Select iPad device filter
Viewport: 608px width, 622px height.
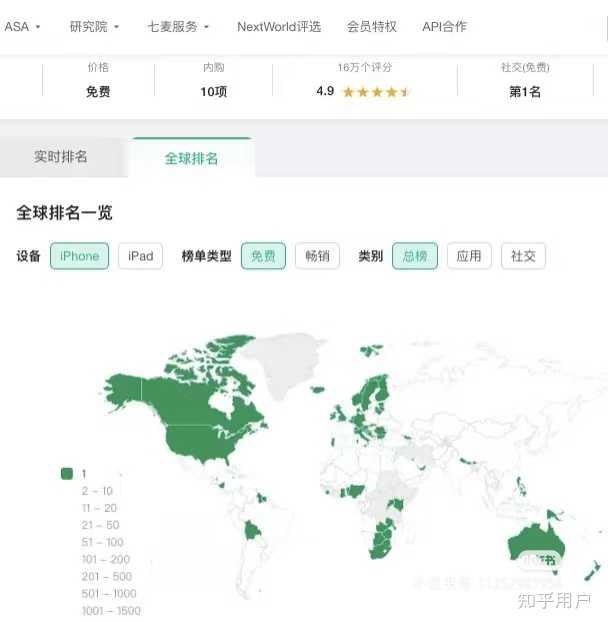click(x=140, y=256)
